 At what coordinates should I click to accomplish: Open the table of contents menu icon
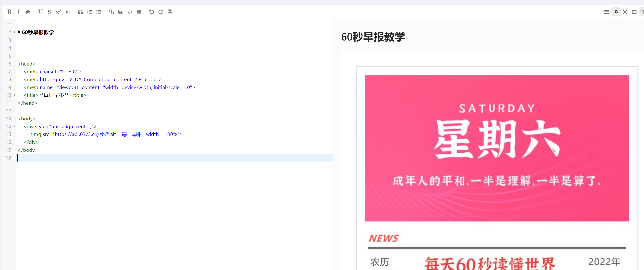[607, 12]
